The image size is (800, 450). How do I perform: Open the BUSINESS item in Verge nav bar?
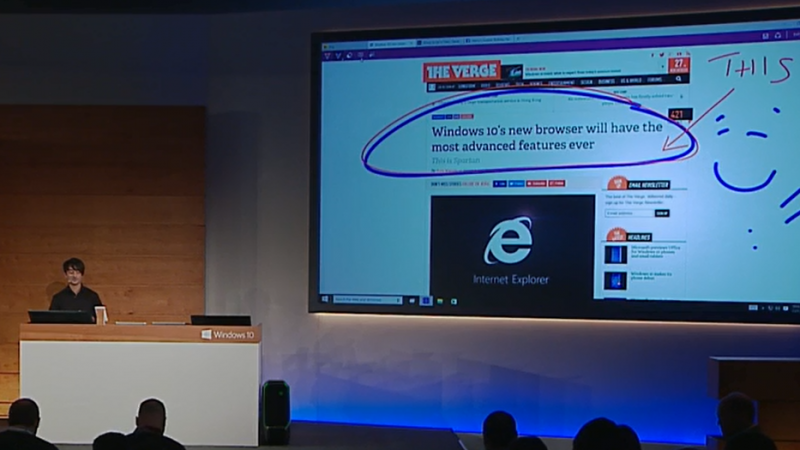coord(606,81)
